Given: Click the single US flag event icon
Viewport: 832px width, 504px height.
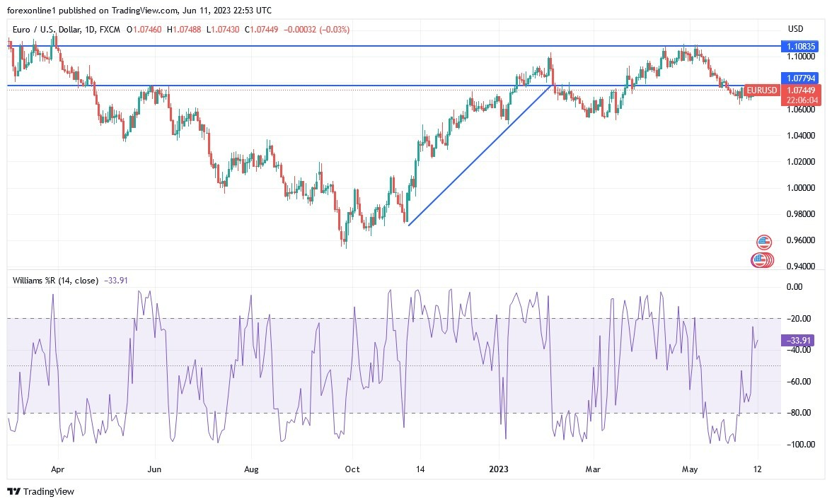Looking at the screenshot, I should (x=764, y=242).
